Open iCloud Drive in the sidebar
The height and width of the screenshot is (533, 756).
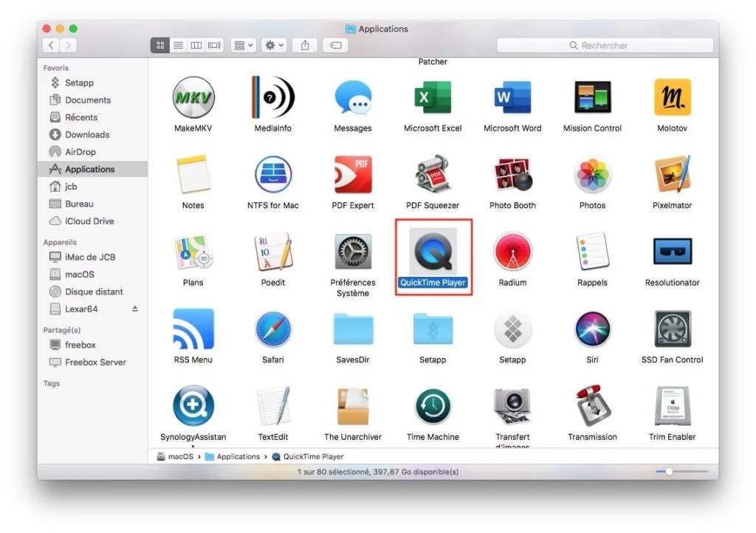pyautogui.click(x=92, y=221)
